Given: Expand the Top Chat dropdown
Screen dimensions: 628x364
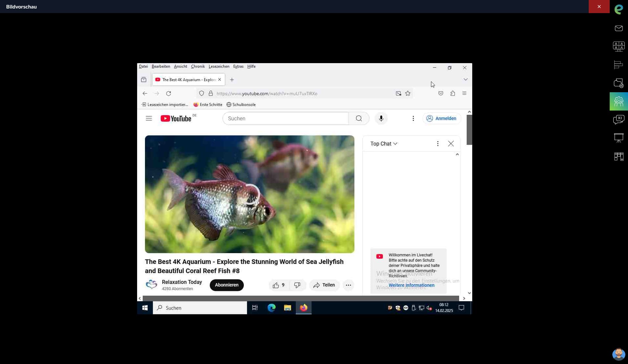Looking at the screenshot, I should click(x=384, y=144).
